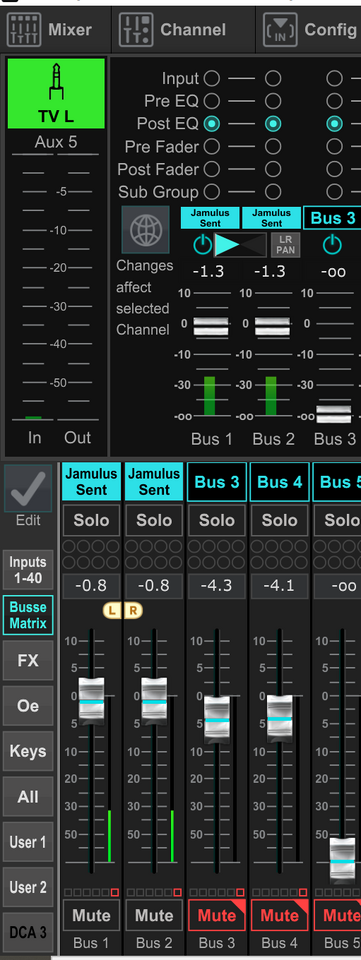Click the LR PAN icon
The height and width of the screenshot is (960, 361).
(286, 245)
